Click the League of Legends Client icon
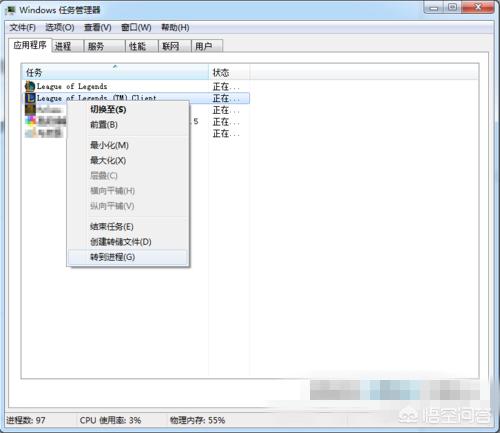 (30, 98)
